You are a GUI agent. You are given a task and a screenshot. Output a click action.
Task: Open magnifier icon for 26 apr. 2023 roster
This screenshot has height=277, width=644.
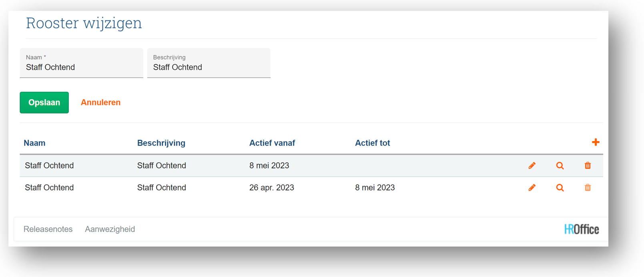[560, 188]
